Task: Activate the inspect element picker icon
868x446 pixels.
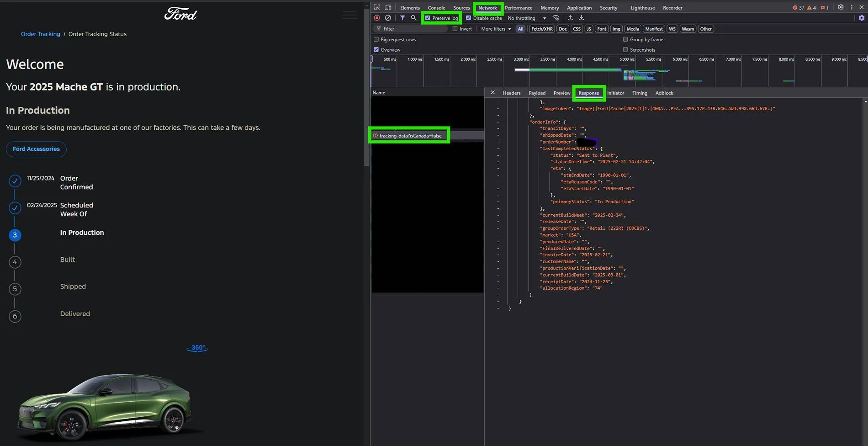Action: [x=377, y=7]
